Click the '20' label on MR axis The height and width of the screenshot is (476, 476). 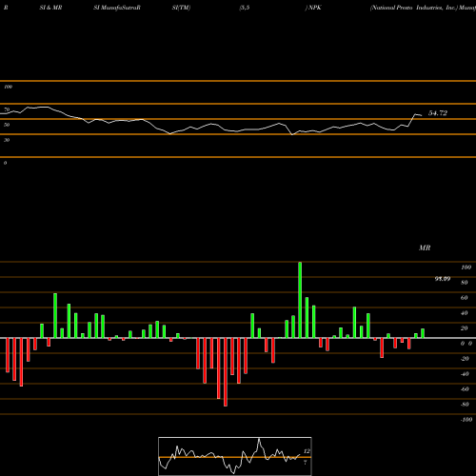465,328
